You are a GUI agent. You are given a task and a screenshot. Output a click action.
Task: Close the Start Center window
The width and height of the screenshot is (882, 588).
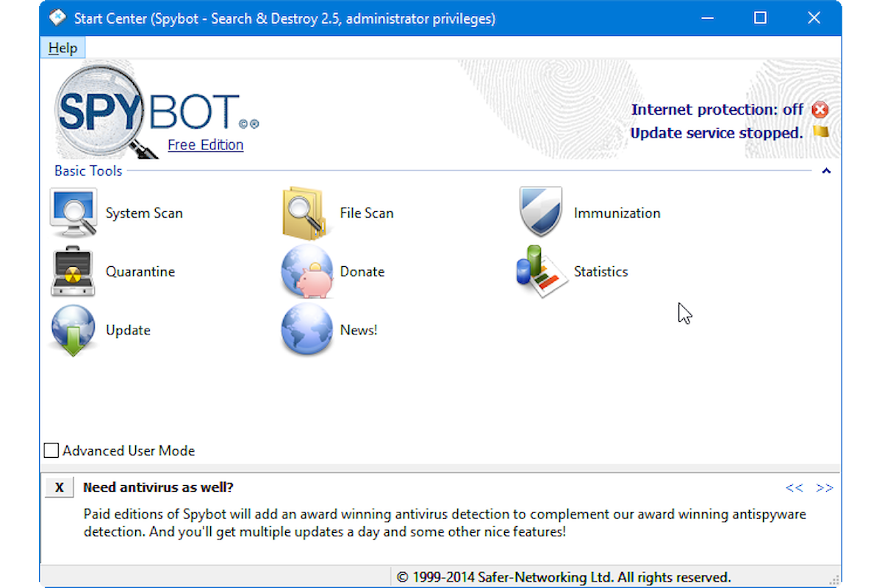click(814, 18)
